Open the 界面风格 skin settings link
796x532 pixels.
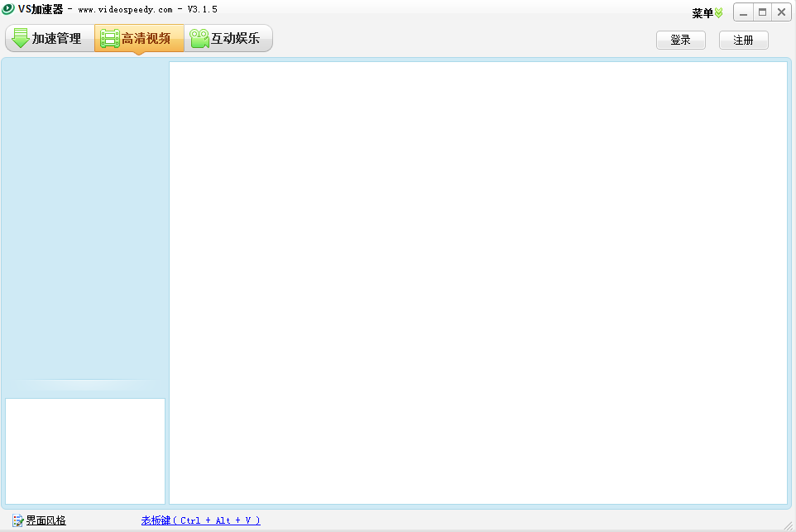(x=46, y=520)
